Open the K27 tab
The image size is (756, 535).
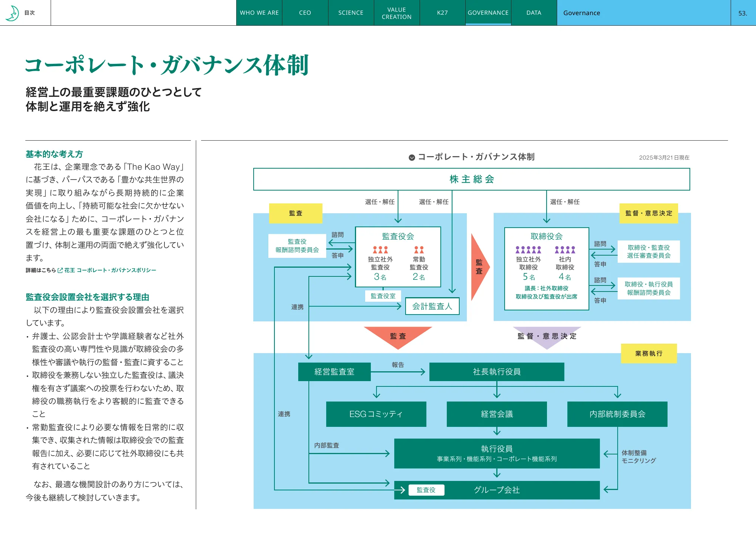442,13
